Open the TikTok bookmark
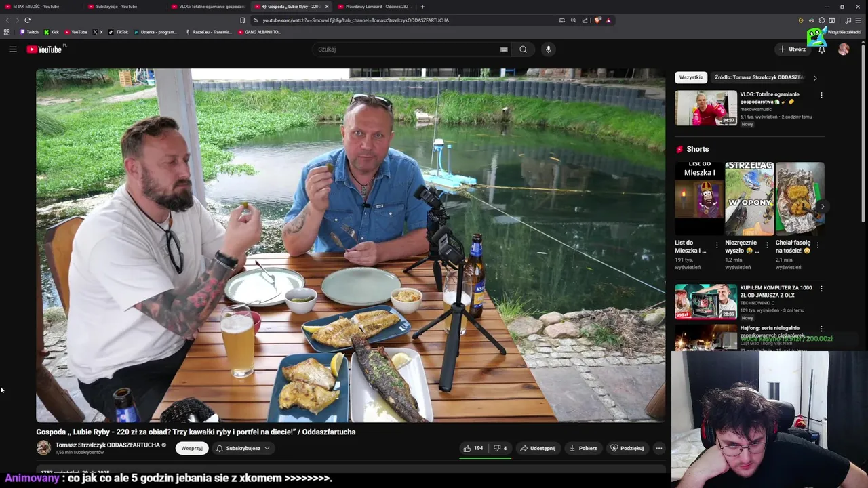868x488 pixels. [x=118, y=32]
